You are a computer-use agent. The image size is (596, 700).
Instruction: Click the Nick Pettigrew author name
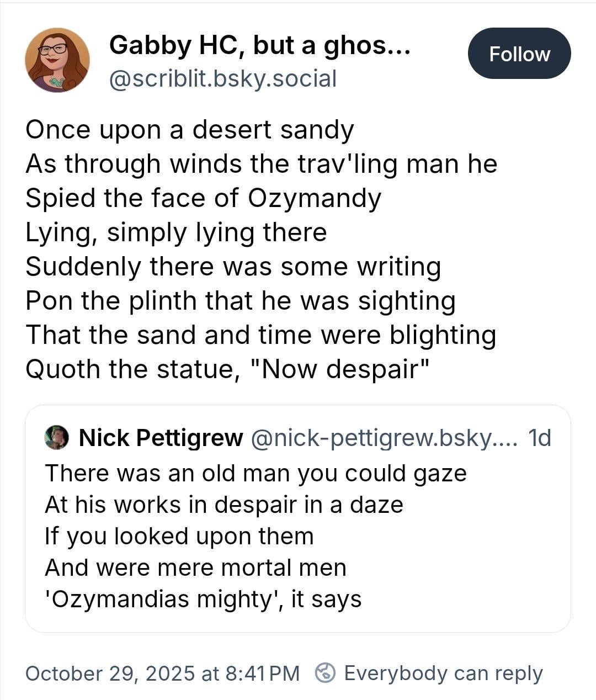click(161, 438)
